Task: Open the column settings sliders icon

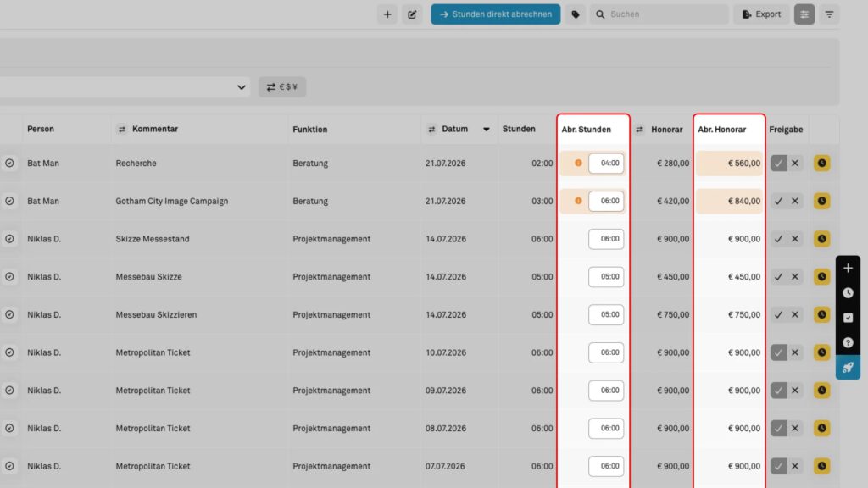Action: coord(804,14)
